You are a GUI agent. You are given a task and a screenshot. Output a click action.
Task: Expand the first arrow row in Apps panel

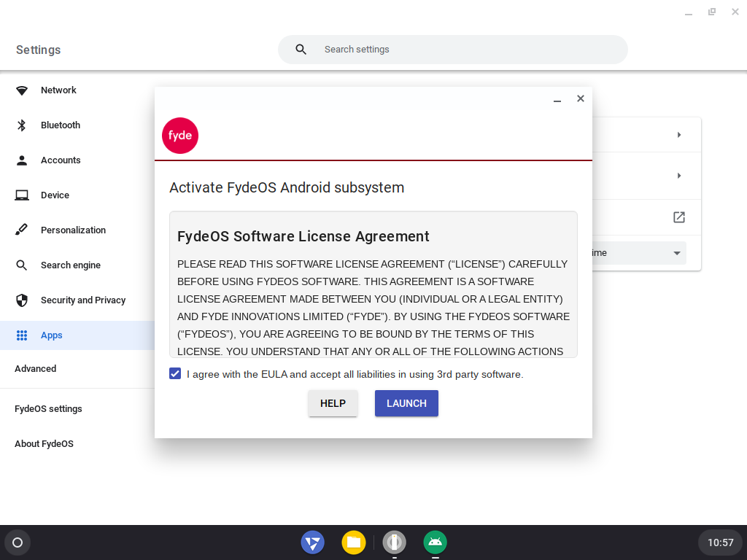(679, 135)
